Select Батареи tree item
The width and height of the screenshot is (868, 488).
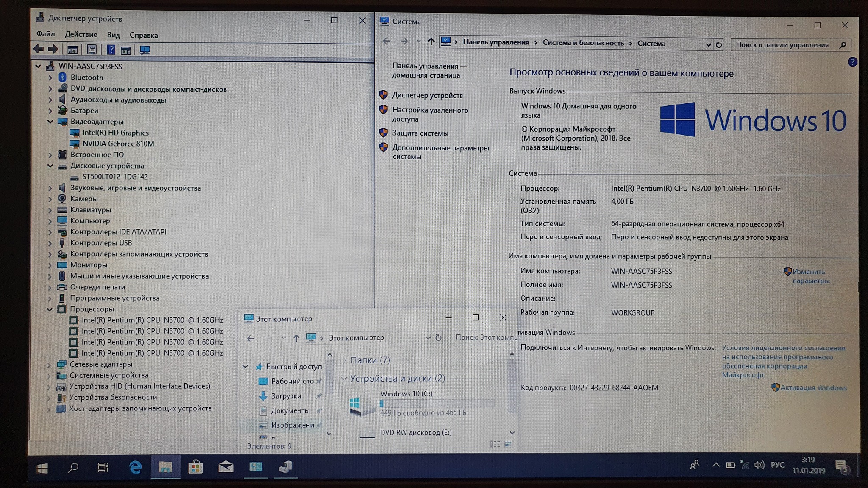pos(84,111)
